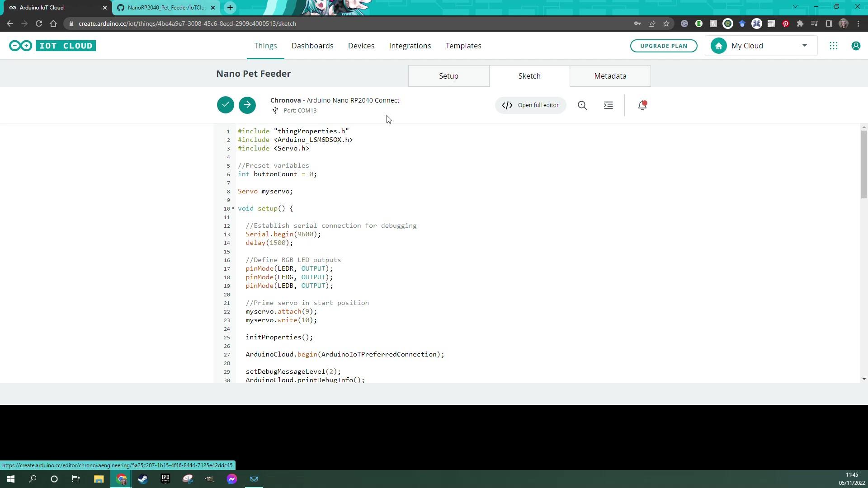The height and width of the screenshot is (488, 868).
Task: Open Steam from the taskbar
Action: 143,479
